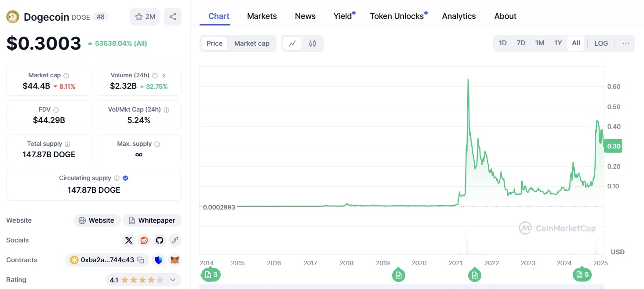Switch the chart to Market cap view
Image resolution: width=644 pixels, height=289 pixels.
(252, 43)
